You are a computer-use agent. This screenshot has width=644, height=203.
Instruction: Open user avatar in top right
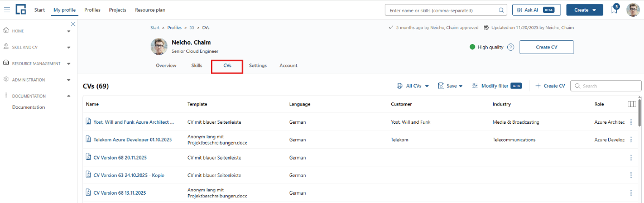[x=633, y=10]
